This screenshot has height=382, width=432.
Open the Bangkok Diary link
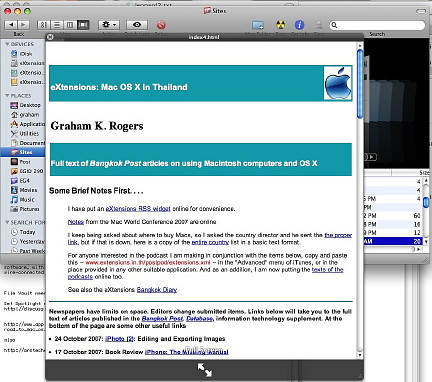pos(157,290)
